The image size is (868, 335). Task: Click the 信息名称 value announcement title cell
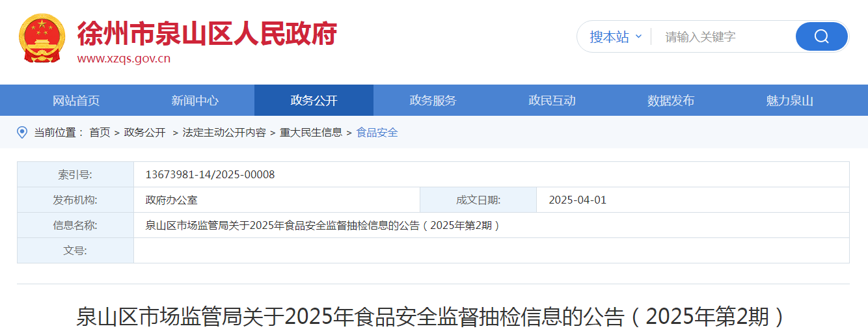tap(491, 225)
